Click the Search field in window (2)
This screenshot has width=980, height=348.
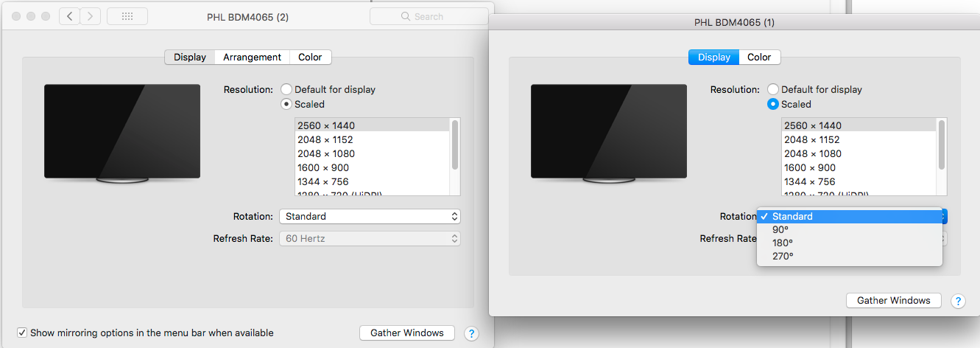pos(429,16)
